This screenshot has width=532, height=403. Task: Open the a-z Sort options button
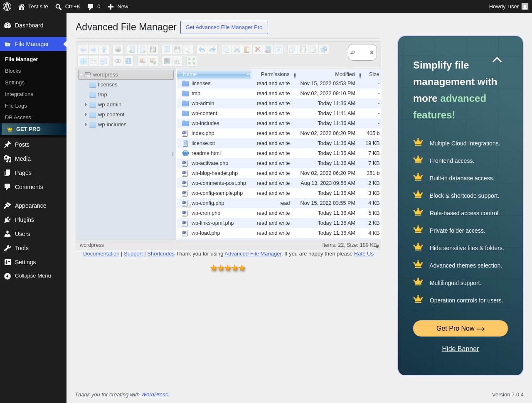(177, 61)
